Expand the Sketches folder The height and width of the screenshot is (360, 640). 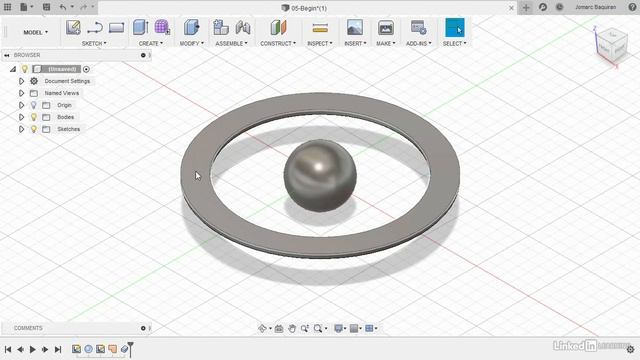[x=22, y=129]
